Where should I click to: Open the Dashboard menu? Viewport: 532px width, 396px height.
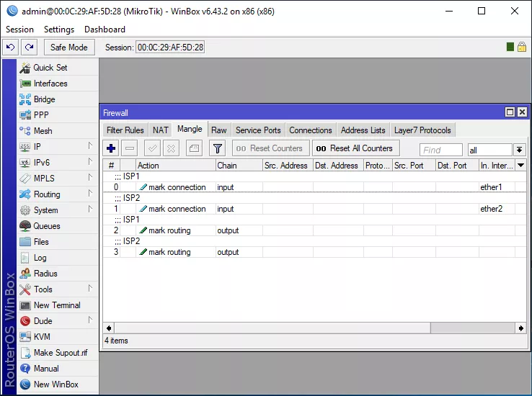[105, 30]
